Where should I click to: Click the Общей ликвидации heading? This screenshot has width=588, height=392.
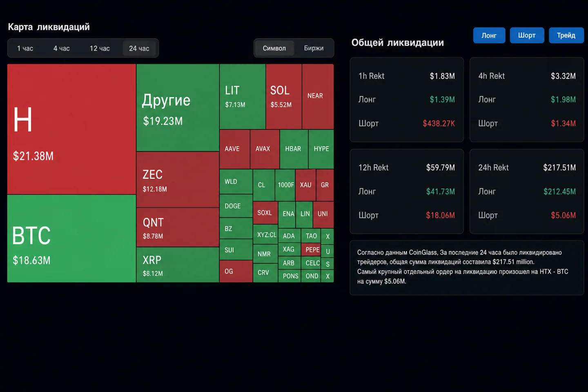(x=398, y=42)
